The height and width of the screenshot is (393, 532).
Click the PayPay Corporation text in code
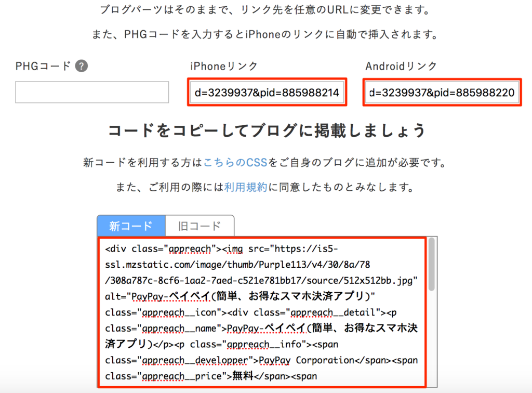(x=307, y=360)
